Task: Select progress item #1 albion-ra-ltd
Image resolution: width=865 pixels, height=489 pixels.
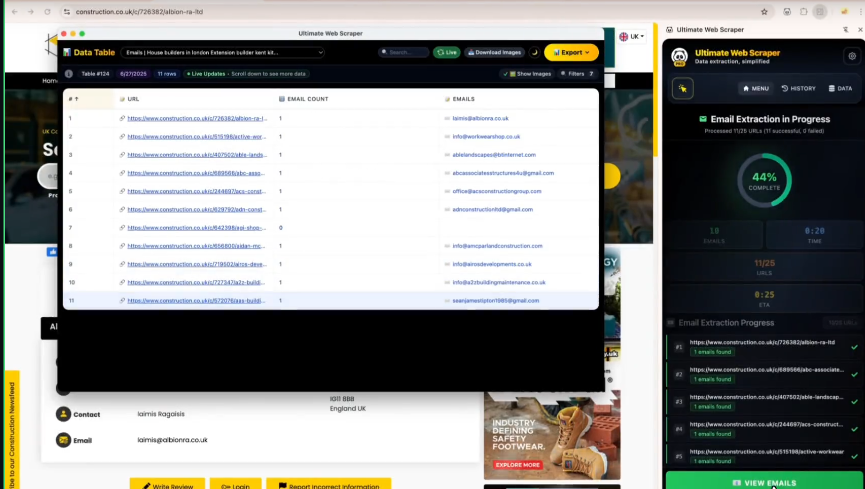Action: 763,347
